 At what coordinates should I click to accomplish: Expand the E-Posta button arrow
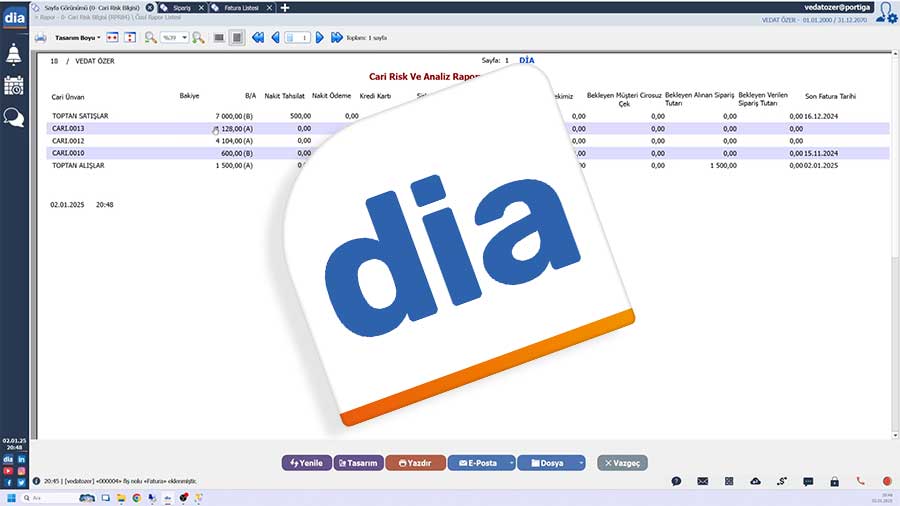(510, 463)
